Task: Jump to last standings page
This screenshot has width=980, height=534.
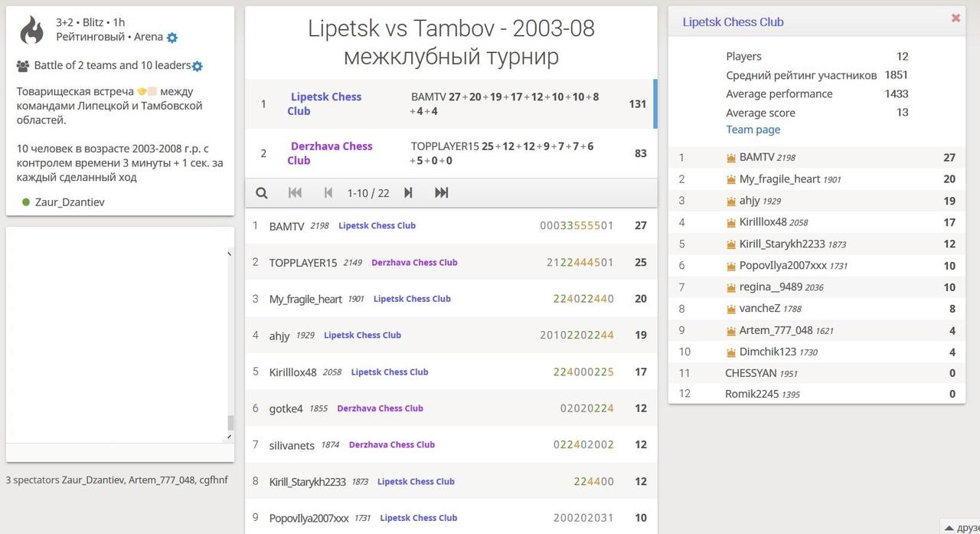Action: 442,193
